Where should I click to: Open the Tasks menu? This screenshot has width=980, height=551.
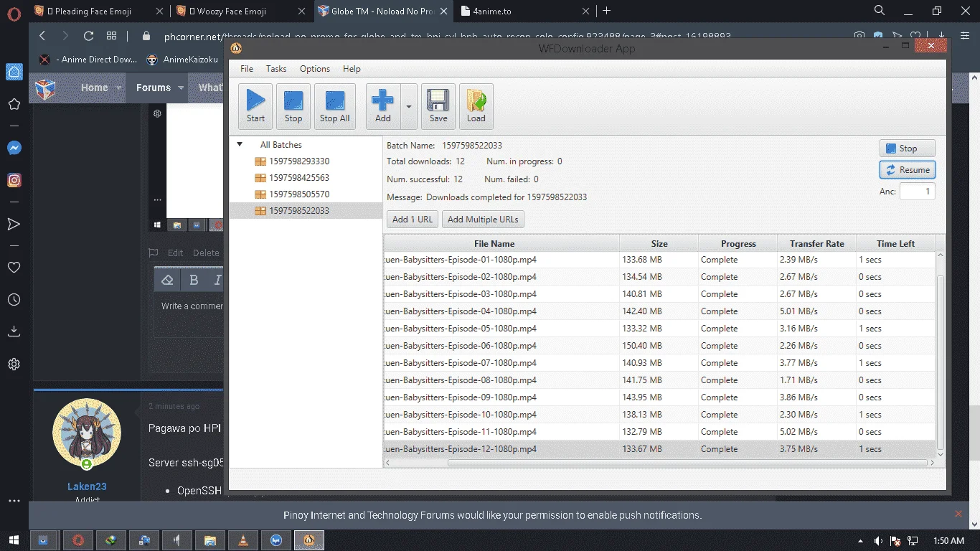276,69
